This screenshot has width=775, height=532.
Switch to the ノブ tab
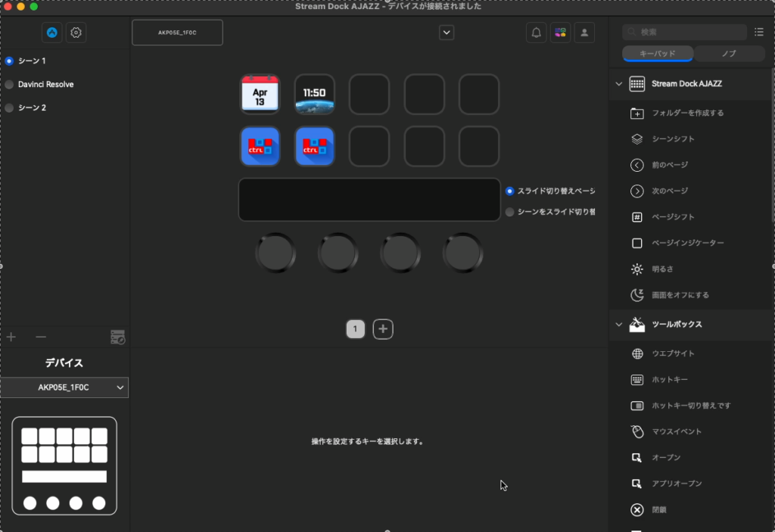coord(728,54)
